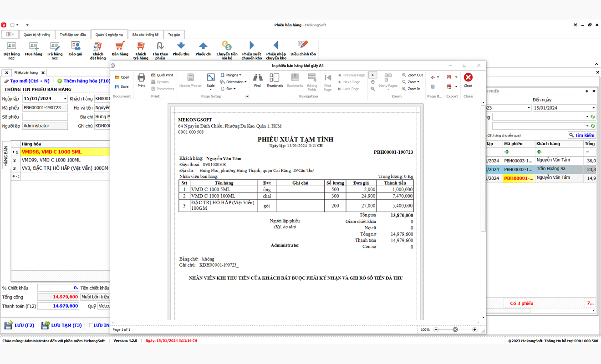Image resolution: width=601 pixels, height=364 pixels.
Task: Open the Báo giá function
Action: 76,49
